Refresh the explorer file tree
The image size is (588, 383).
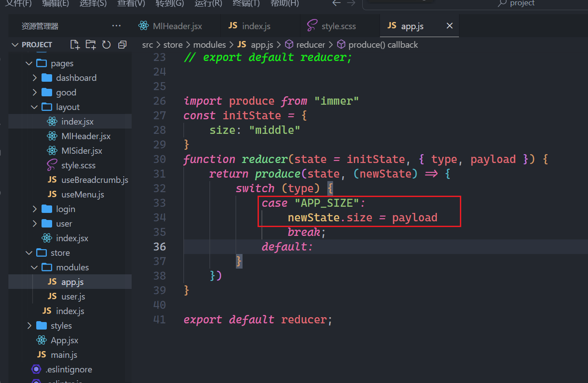(106, 45)
